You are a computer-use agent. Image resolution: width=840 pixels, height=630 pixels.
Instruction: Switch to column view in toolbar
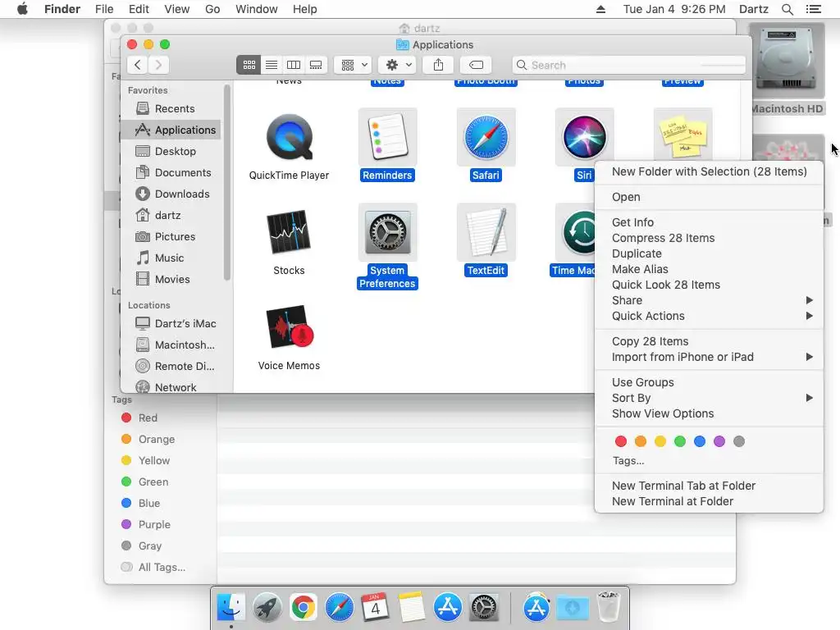[x=294, y=65]
